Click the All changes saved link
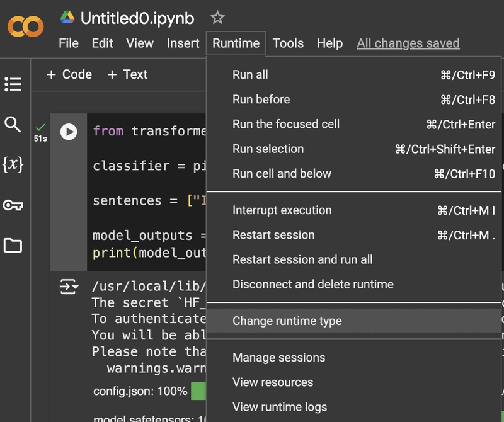 pos(408,43)
